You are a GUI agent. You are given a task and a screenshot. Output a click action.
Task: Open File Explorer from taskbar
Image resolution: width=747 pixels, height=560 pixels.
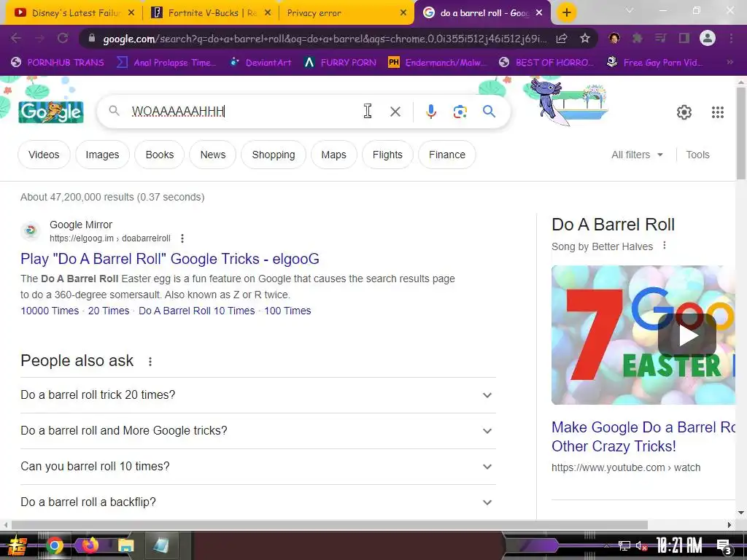pos(125,545)
